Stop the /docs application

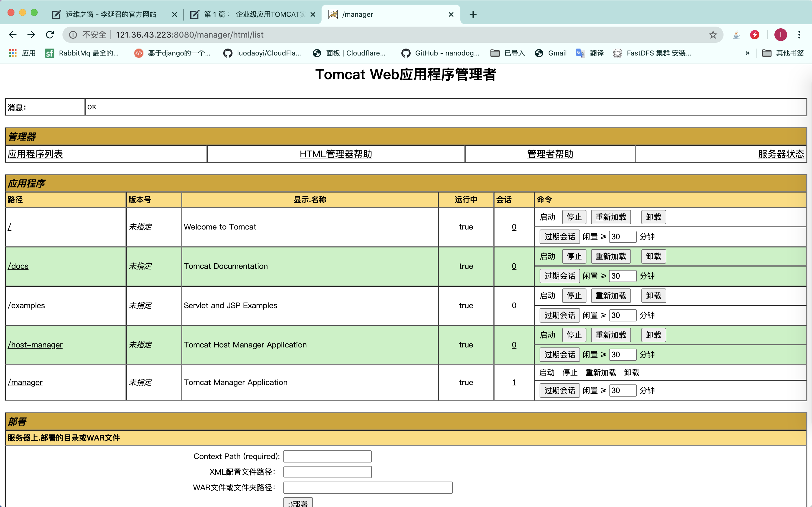pos(574,256)
